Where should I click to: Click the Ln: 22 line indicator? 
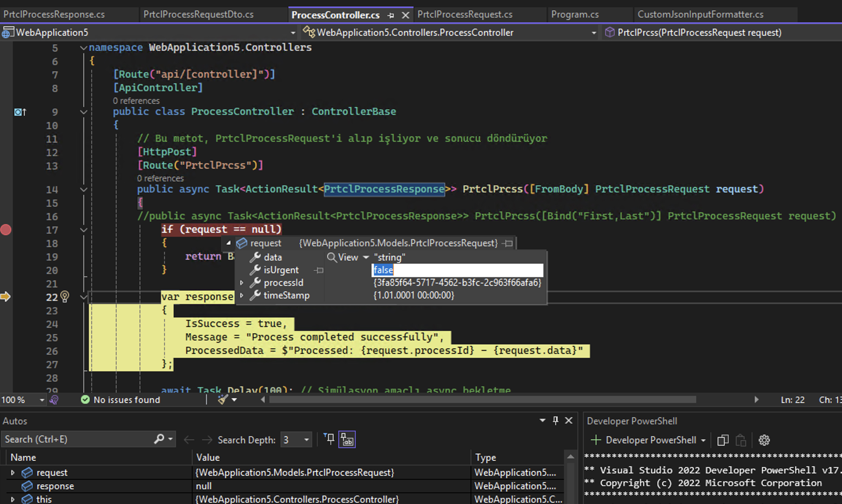(792, 400)
